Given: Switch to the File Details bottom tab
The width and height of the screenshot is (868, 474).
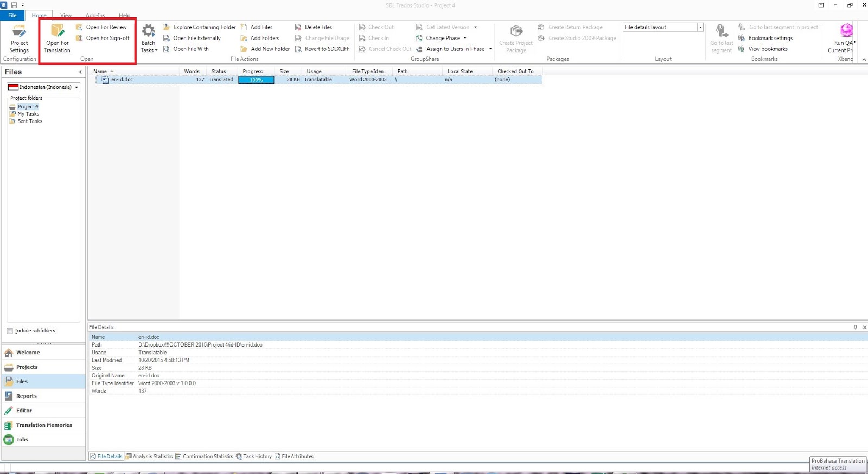Looking at the screenshot, I should (106, 457).
